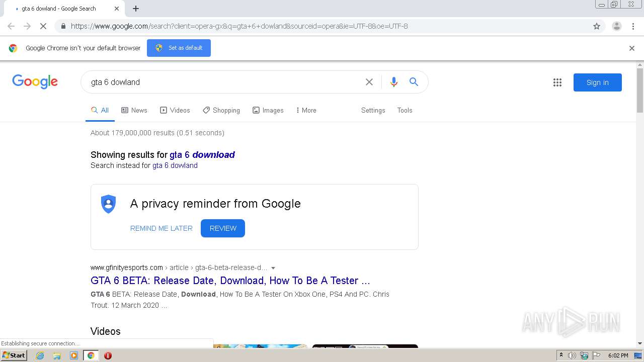Click the browser forward arrow

click(27, 26)
